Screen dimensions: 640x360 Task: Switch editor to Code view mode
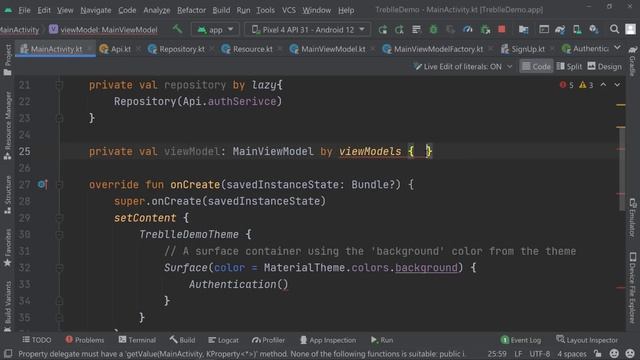(536, 67)
